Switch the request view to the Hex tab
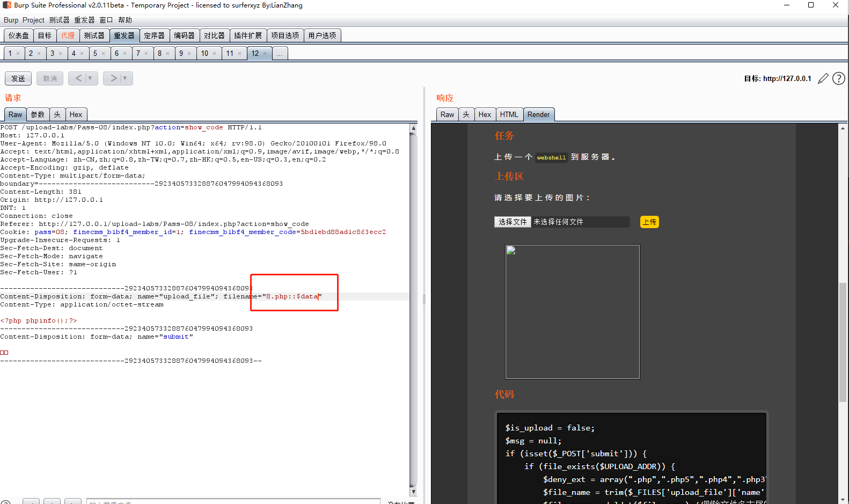The height and width of the screenshot is (504, 849). point(76,115)
